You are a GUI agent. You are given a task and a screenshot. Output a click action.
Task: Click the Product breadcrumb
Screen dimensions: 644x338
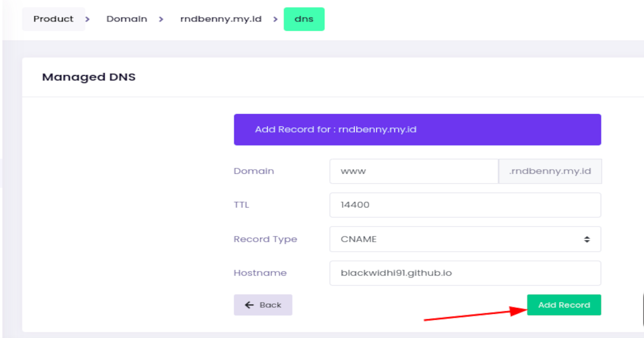click(53, 19)
